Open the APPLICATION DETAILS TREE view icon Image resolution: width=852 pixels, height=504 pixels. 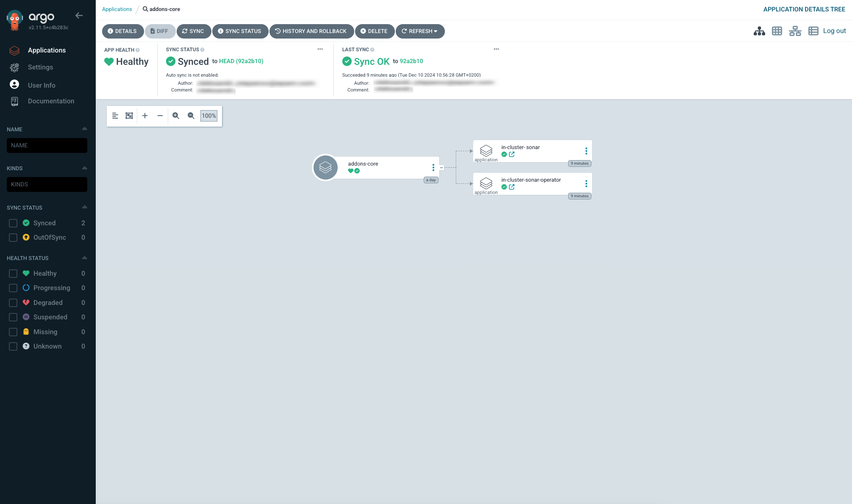tap(759, 30)
